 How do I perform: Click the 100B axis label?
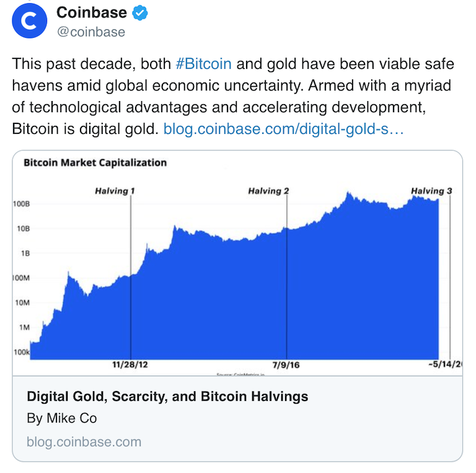[x=21, y=204]
